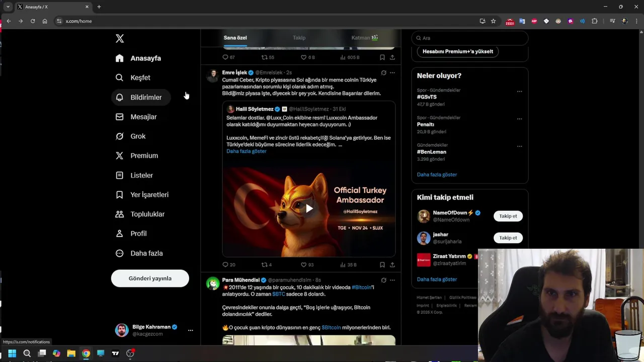
Task: View analytics of Emre İşlek post (35 B)
Action: click(348, 264)
